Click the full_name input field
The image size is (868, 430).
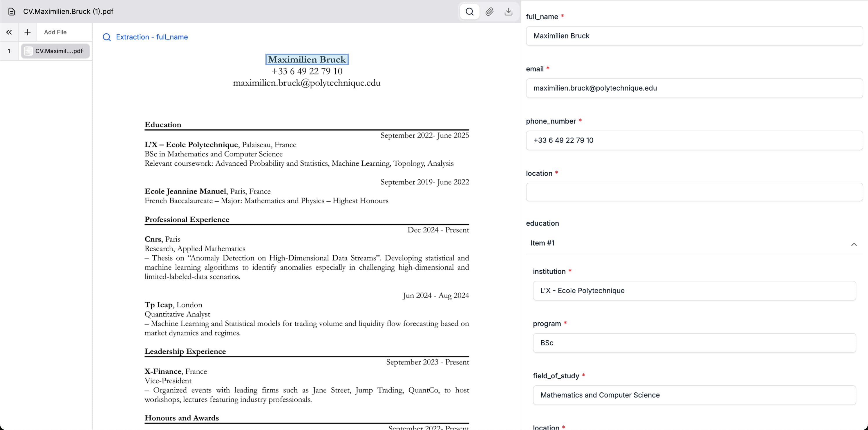pyautogui.click(x=694, y=36)
